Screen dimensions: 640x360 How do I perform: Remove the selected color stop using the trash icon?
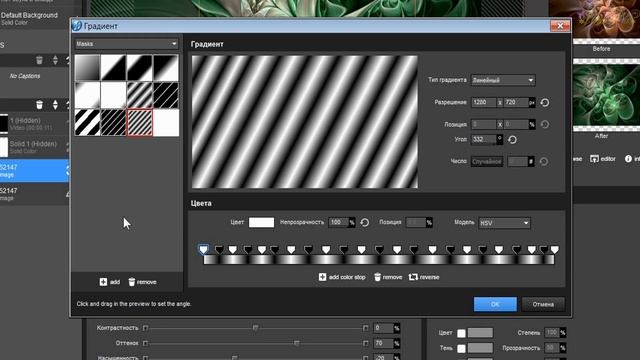point(378,277)
